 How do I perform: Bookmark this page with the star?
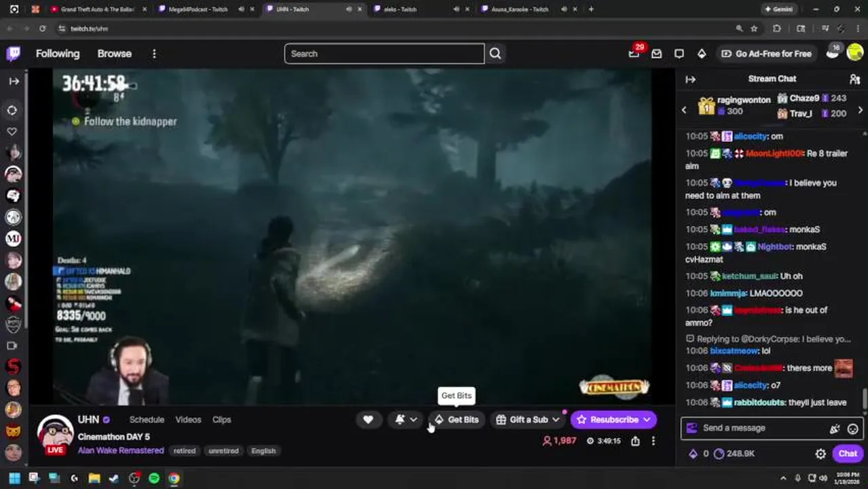(x=754, y=29)
